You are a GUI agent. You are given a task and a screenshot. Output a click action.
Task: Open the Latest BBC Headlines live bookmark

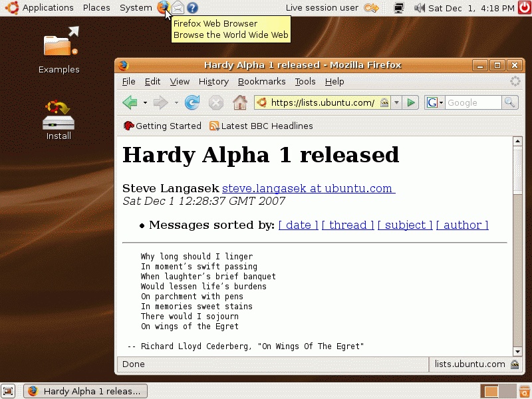coord(261,126)
